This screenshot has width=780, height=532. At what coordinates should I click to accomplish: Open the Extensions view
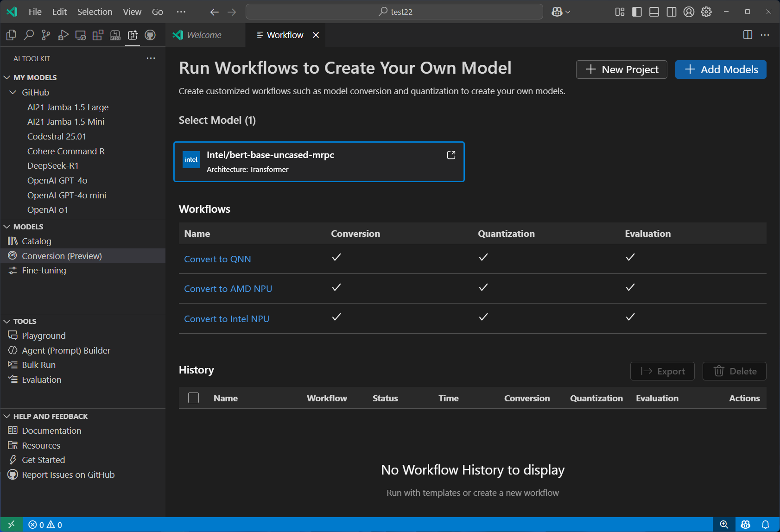click(x=97, y=35)
